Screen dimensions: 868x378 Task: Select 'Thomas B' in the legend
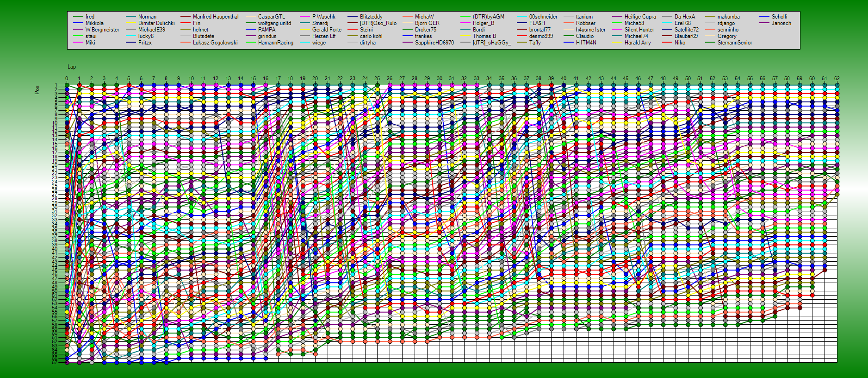tap(484, 36)
